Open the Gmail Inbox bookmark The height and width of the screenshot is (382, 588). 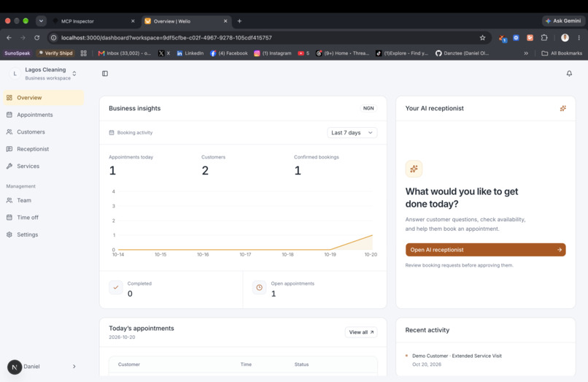[x=124, y=53]
